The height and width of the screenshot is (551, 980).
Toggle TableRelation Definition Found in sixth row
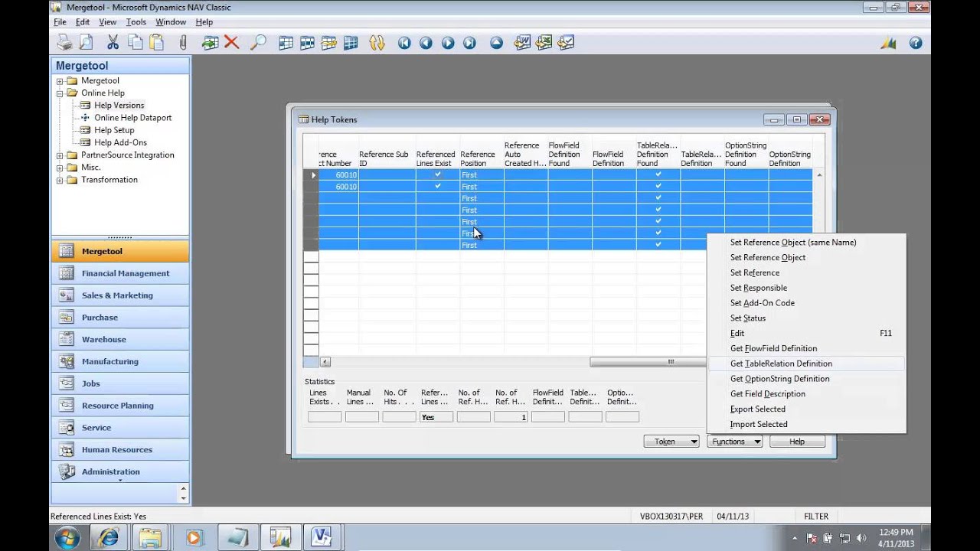click(x=658, y=233)
